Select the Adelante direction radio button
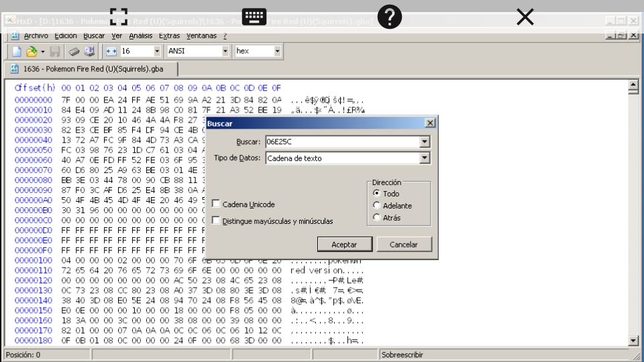Image resolution: width=644 pixels, height=362 pixels. click(x=377, y=206)
